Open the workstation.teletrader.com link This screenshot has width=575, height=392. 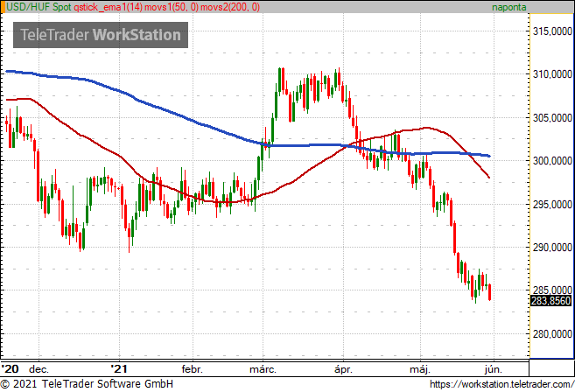click(501, 384)
